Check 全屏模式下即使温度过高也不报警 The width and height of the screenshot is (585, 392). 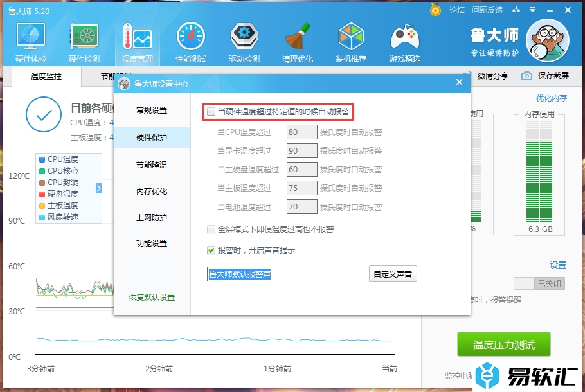[211, 229]
